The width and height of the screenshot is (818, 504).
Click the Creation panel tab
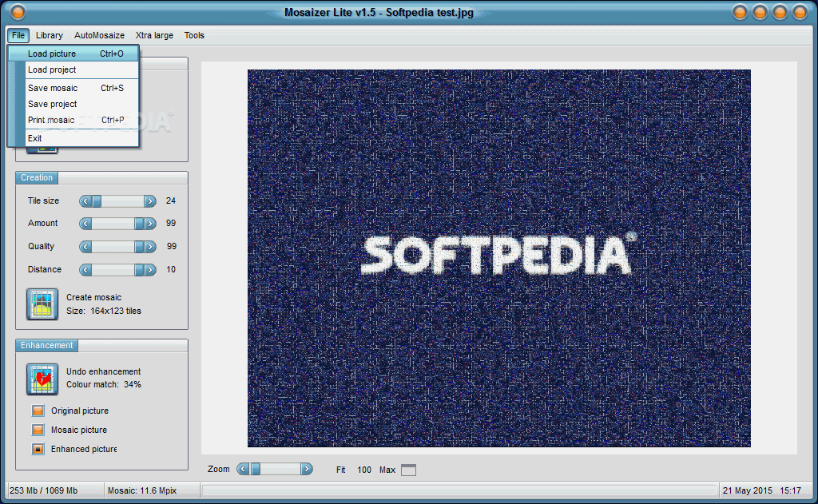click(37, 178)
